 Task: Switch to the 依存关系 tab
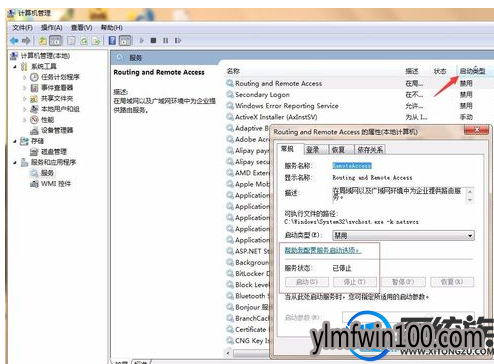[370, 150]
